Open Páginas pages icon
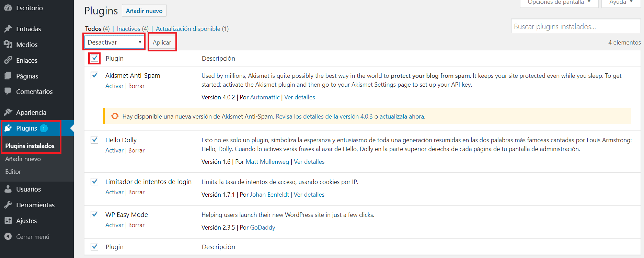Screen dimensions: 644x258 8,76
